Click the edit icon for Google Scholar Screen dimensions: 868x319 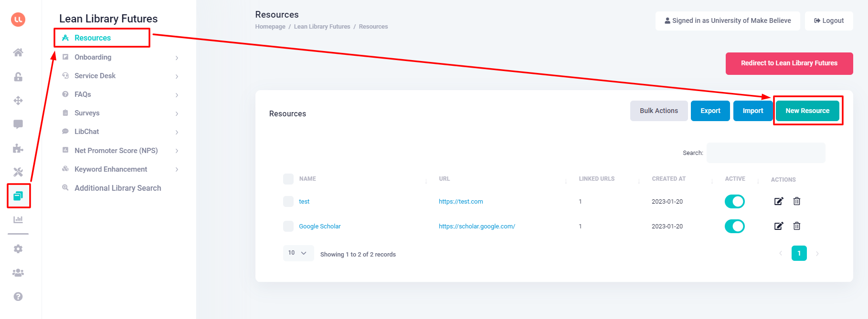click(779, 226)
